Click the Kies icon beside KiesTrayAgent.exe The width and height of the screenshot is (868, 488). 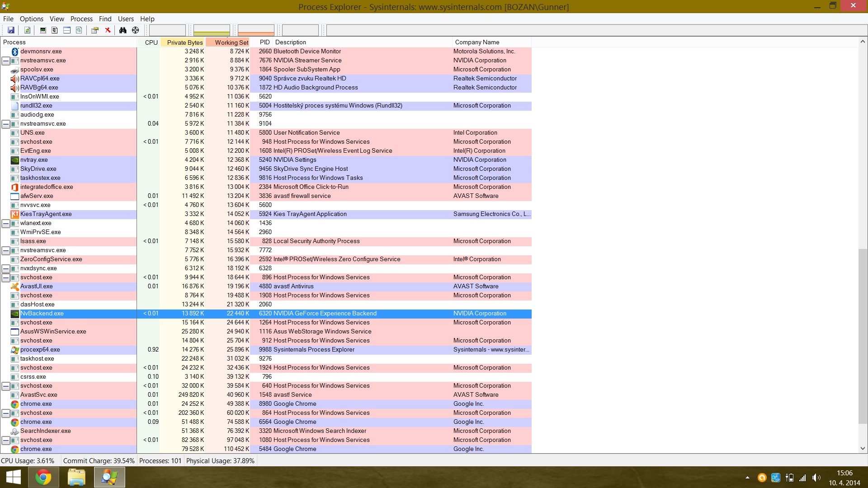pyautogui.click(x=15, y=214)
